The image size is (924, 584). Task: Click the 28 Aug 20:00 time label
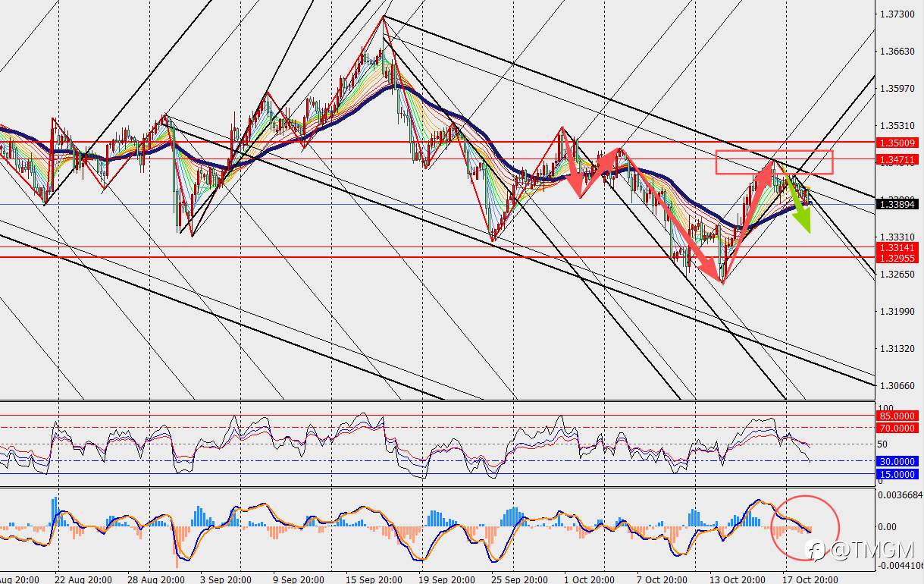point(156,579)
